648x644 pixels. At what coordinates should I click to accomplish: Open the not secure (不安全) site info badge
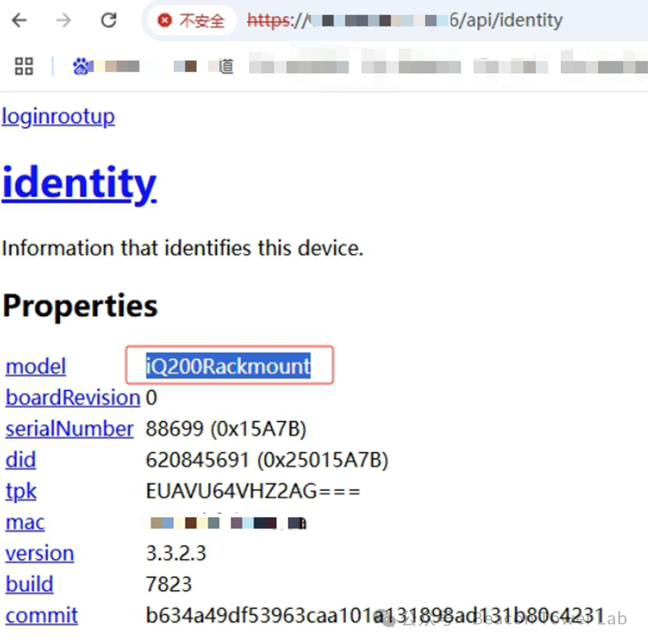(x=191, y=20)
